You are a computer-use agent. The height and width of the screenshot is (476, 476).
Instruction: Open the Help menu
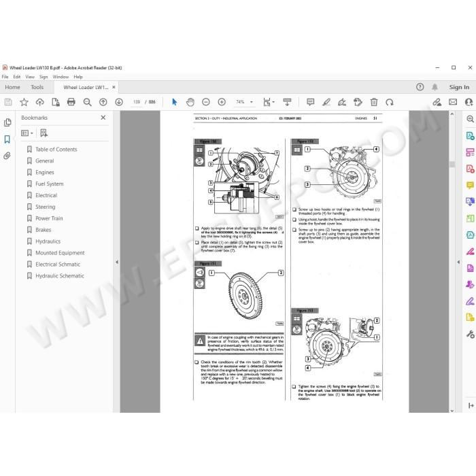click(78, 77)
